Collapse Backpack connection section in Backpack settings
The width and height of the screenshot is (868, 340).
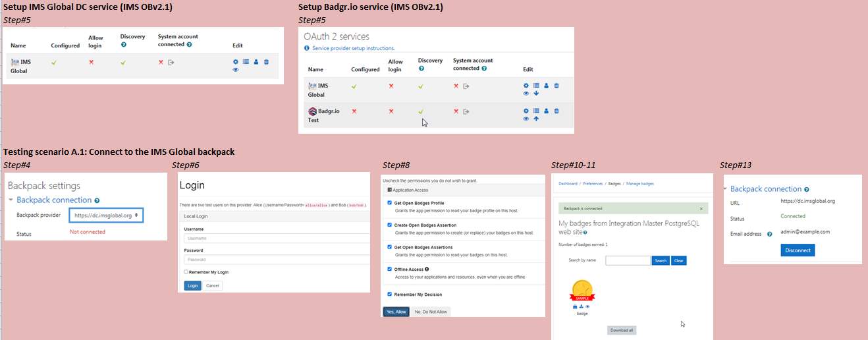11,200
